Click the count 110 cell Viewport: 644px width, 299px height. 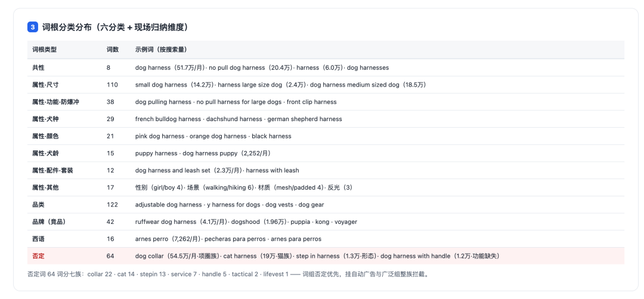click(112, 85)
